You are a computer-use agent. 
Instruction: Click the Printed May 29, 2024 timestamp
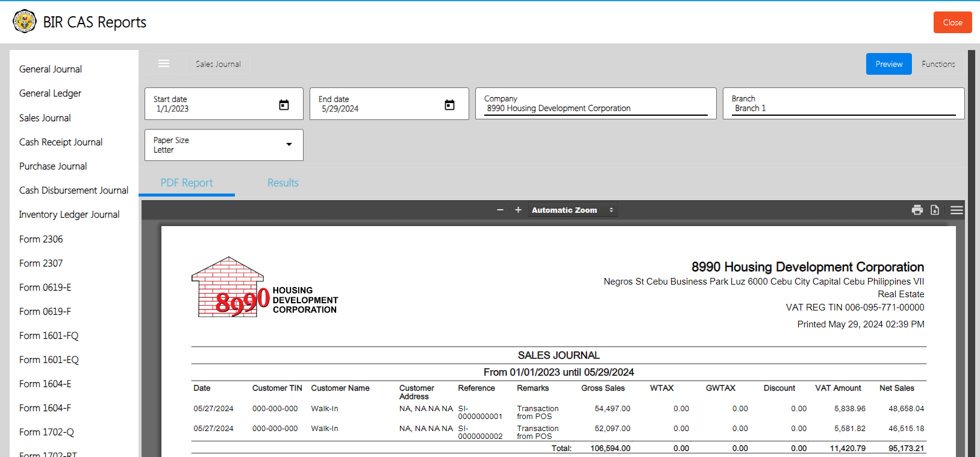[861, 324]
